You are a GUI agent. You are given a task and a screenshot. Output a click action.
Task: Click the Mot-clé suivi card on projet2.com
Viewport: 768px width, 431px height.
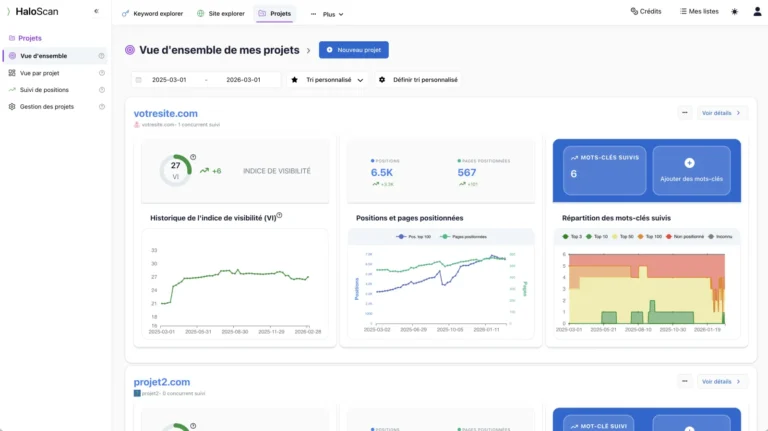click(x=599, y=423)
